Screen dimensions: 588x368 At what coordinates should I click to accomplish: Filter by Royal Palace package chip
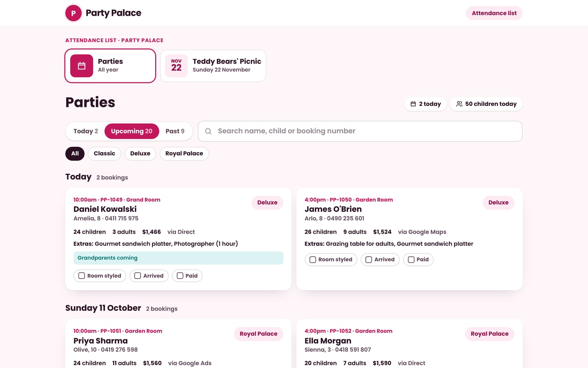coord(184,154)
